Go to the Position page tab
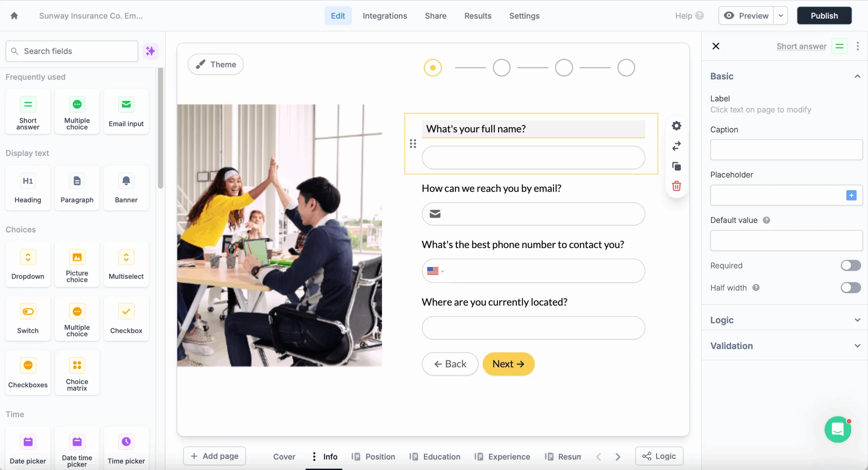The width and height of the screenshot is (868, 470). (x=373, y=456)
